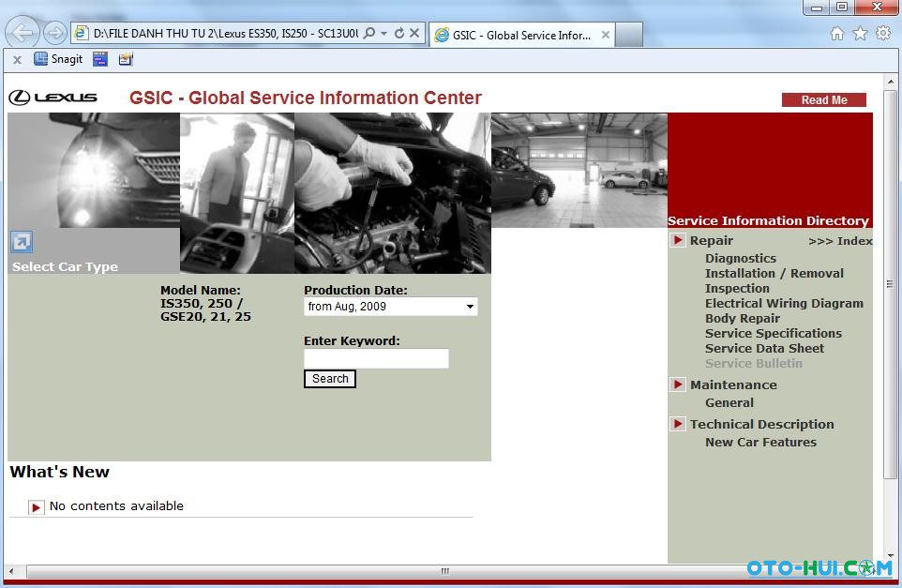Click the vertical scrollbar thumb
Image resolution: width=902 pixels, height=588 pixels.
click(891, 283)
